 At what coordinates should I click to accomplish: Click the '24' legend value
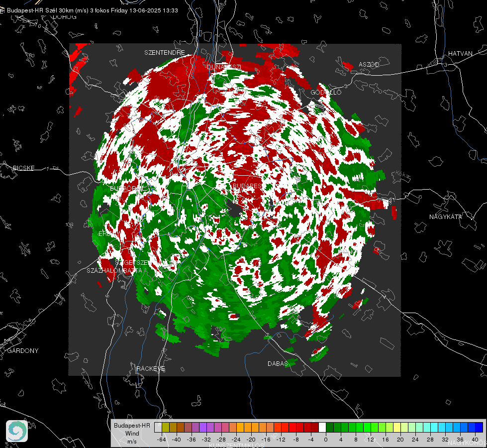pos(415,440)
